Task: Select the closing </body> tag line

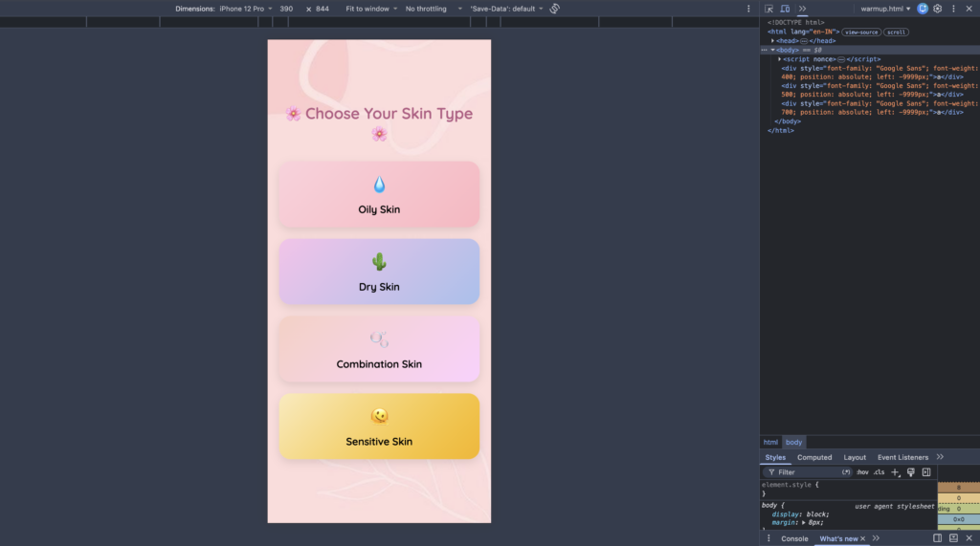Action: tap(788, 121)
